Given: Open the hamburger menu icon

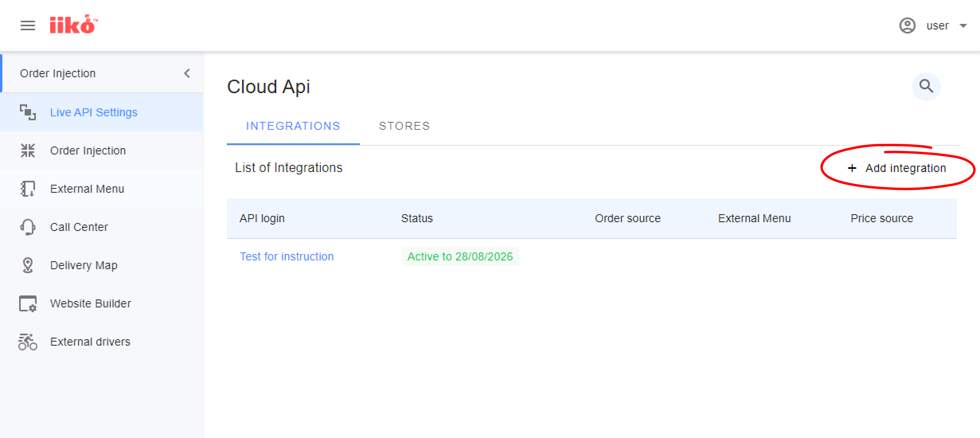Looking at the screenshot, I should (x=28, y=26).
